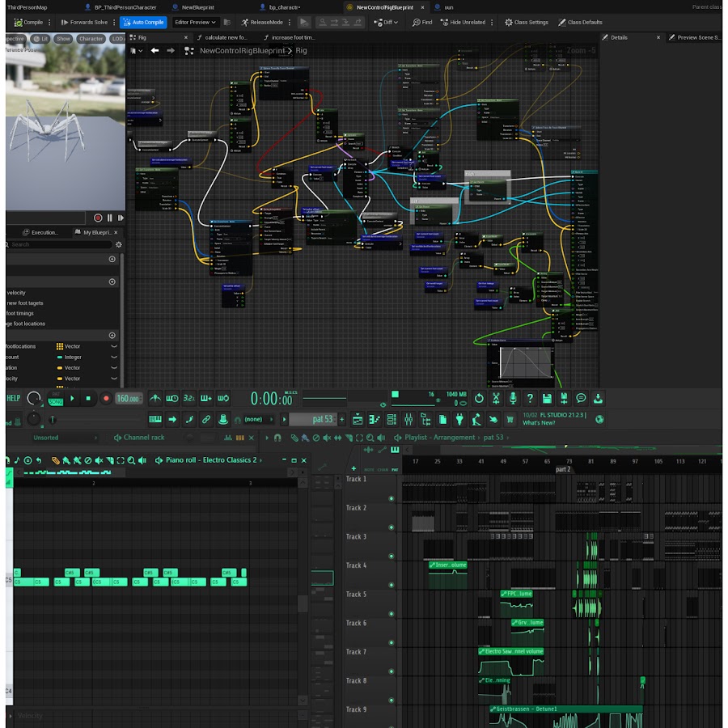Open the Diff dropdown menu
This screenshot has width=728, height=728.
coord(386,23)
